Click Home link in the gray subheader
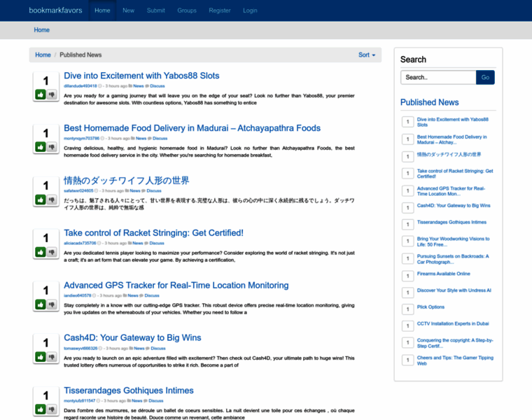532x420 pixels. tap(42, 30)
